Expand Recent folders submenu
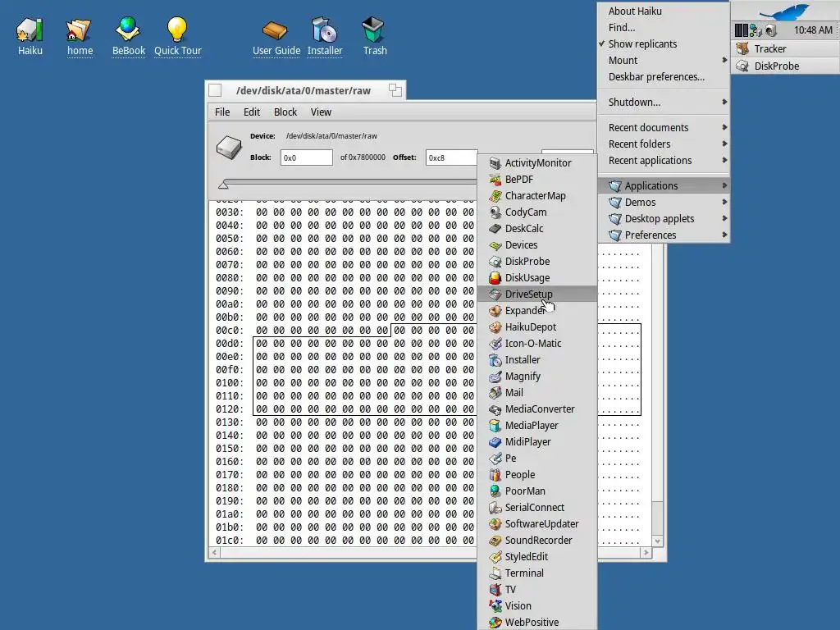The height and width of the screenshot is (630, 840). click(x=664, y=144)
